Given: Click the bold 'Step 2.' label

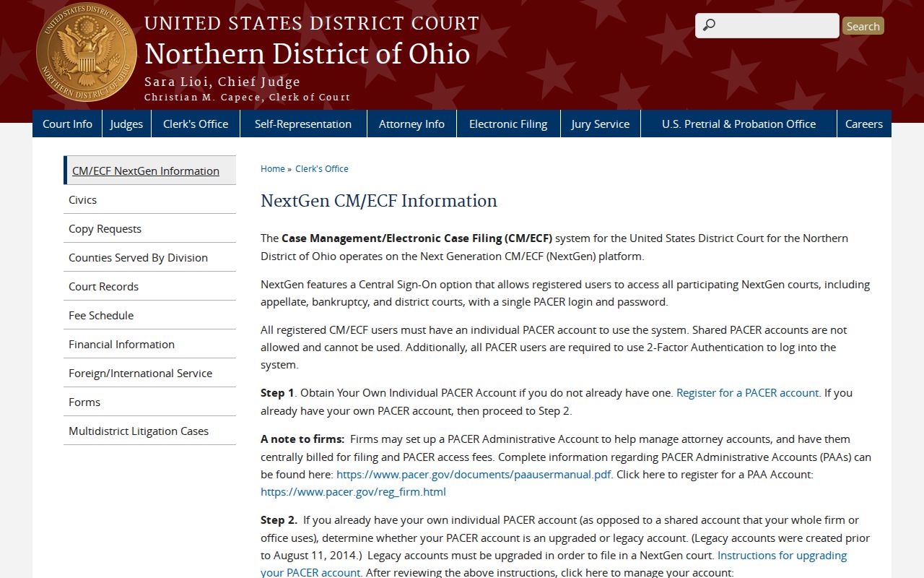Looking at the screenshot, I should click(x=279, y=520).
